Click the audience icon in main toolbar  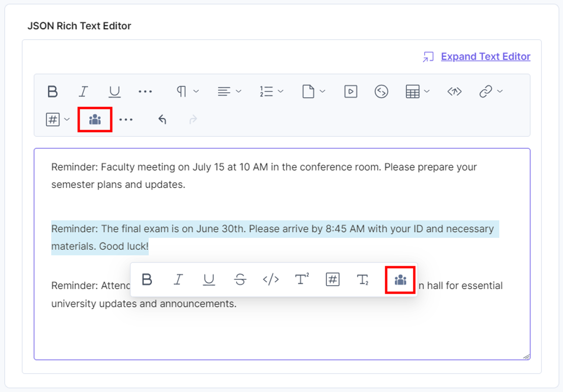[x=95, y=120]
